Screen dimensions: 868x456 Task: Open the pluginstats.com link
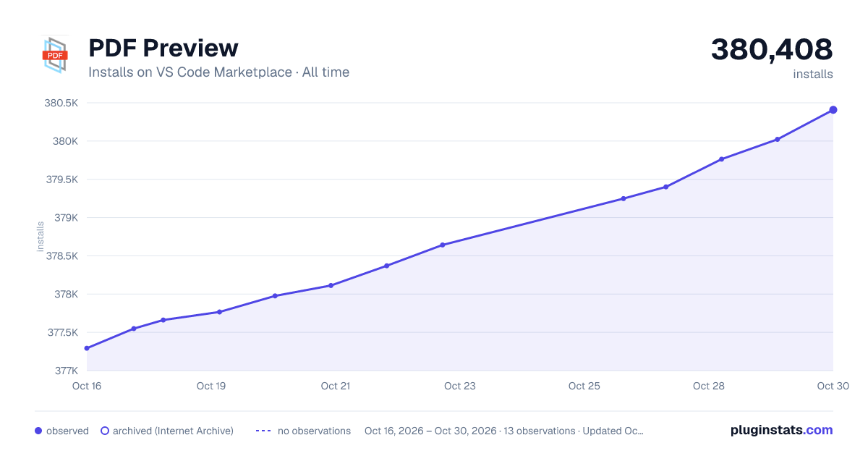(781, 430)
